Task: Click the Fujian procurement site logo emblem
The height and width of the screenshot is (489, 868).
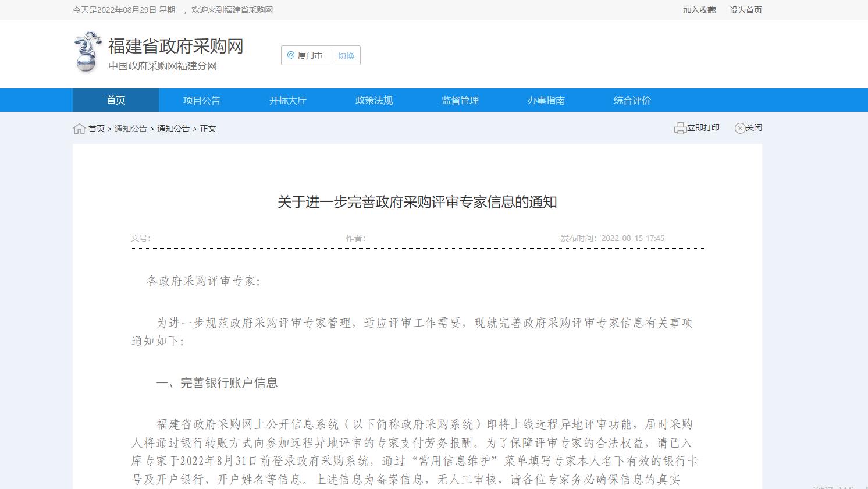Action: pyautogui.click(x=87, y=52)
